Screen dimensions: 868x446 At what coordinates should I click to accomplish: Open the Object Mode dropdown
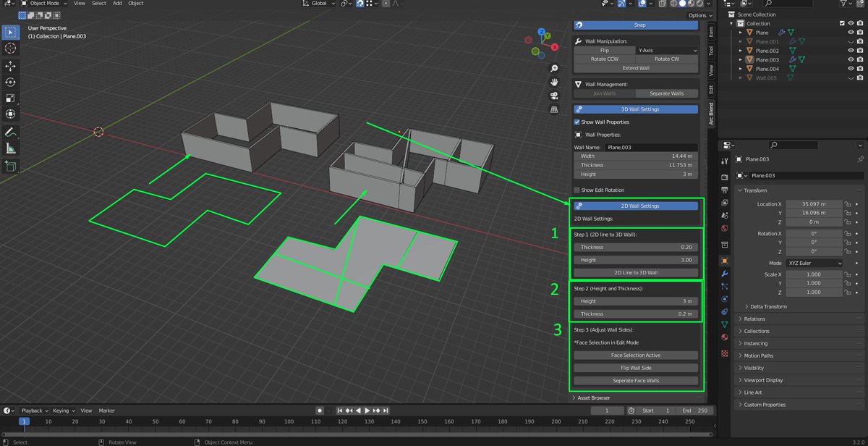(44, 4)
